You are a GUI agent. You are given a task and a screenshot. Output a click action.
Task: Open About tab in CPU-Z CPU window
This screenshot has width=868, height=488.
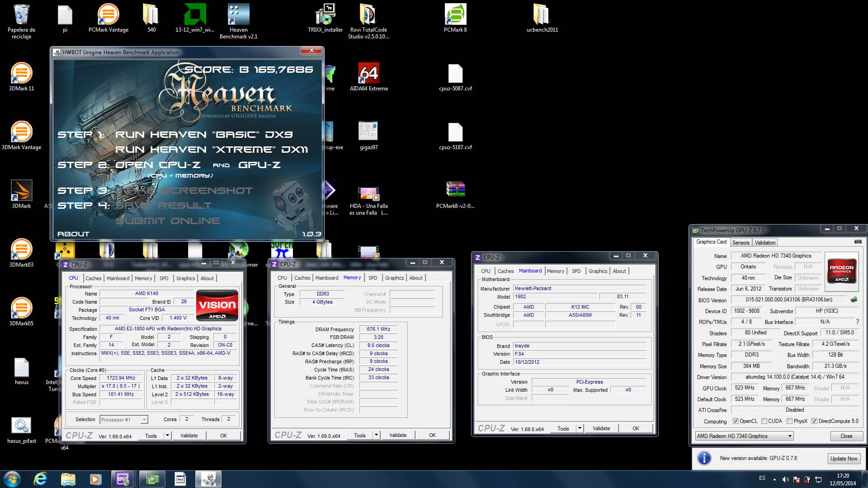tap(207, 278)
